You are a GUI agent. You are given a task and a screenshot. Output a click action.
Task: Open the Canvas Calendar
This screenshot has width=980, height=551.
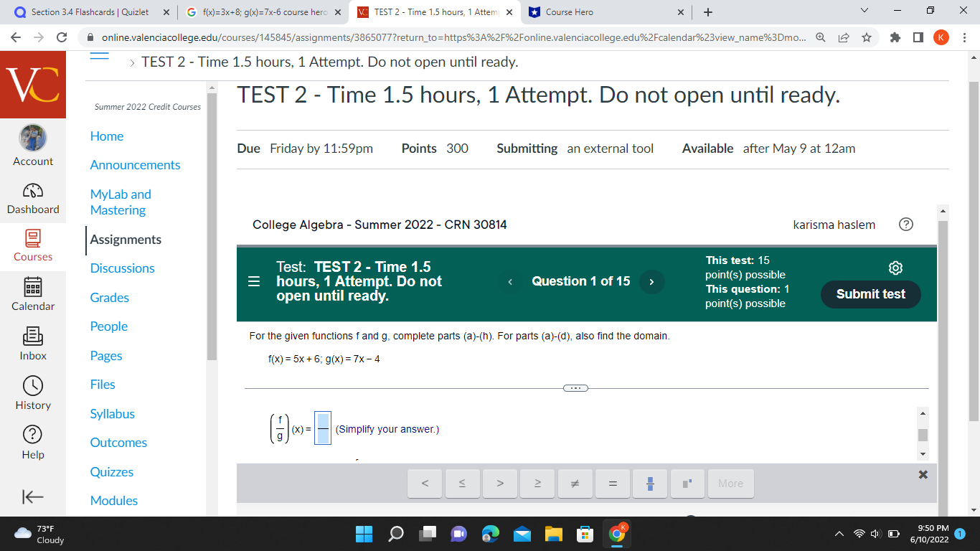tap(33, 296)
